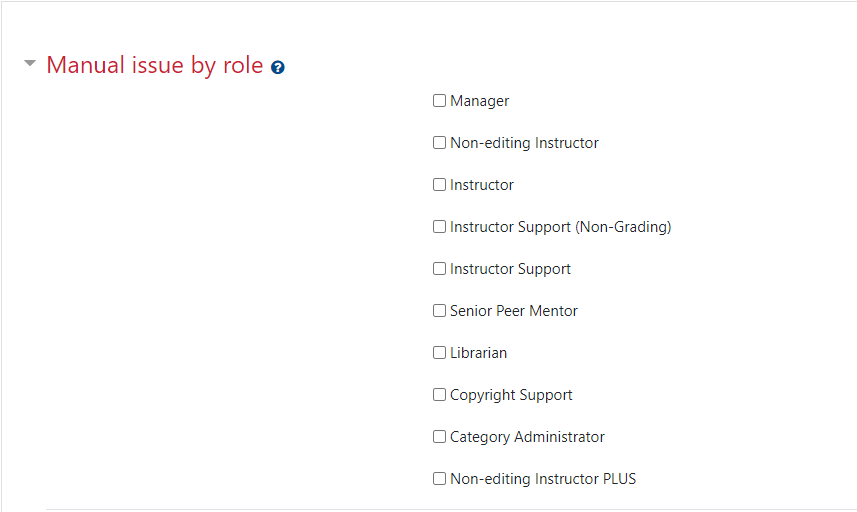Collapse the Manual issue by role section arrow
The height and width of the screenshot is (512, 857).
[30, 63]
